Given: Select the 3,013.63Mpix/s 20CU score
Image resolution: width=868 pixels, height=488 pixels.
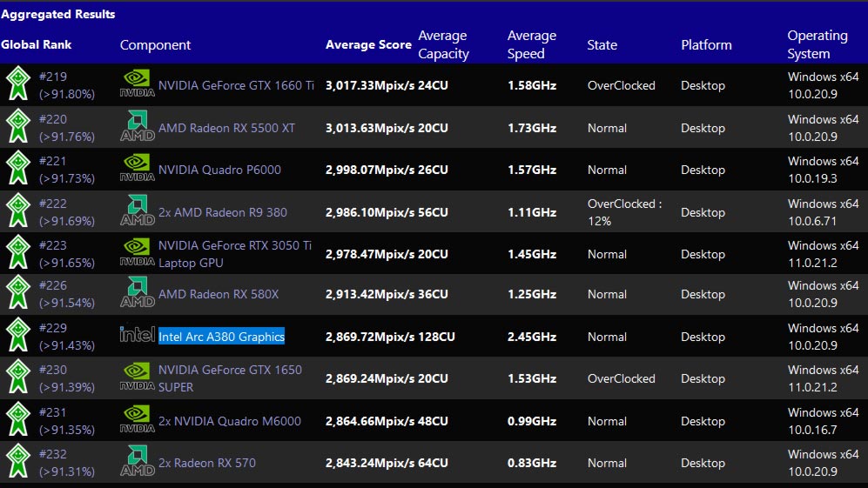Looking at the screenshot, I should tap(387, 128).
